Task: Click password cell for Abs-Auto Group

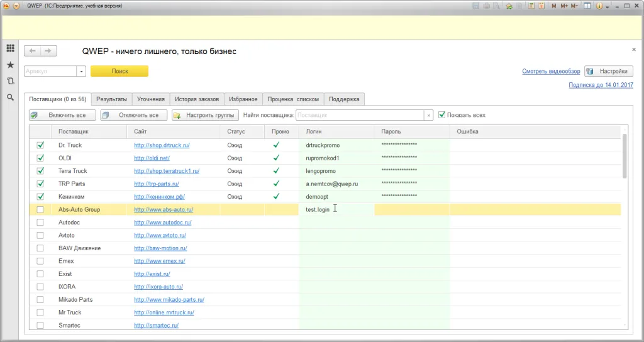Action: tap(412, 209)
